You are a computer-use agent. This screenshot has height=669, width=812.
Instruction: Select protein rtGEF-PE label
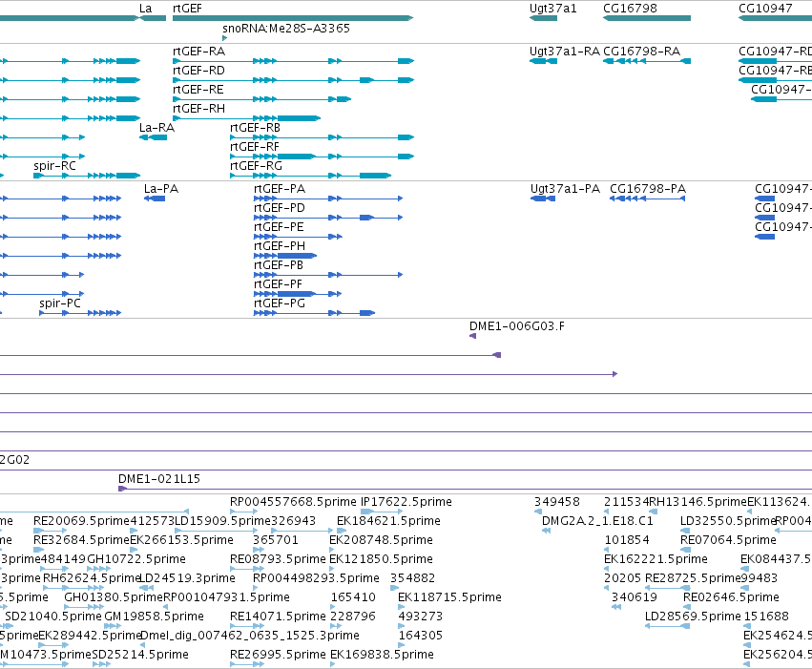(279, 227)
